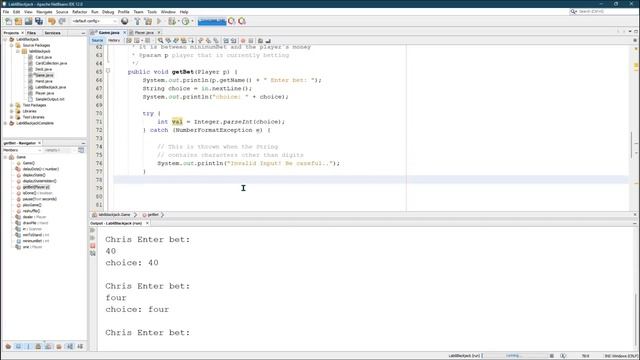Click the New Project toolbar icon
This screenshot has height=360, width=640.
coord(18,21)
